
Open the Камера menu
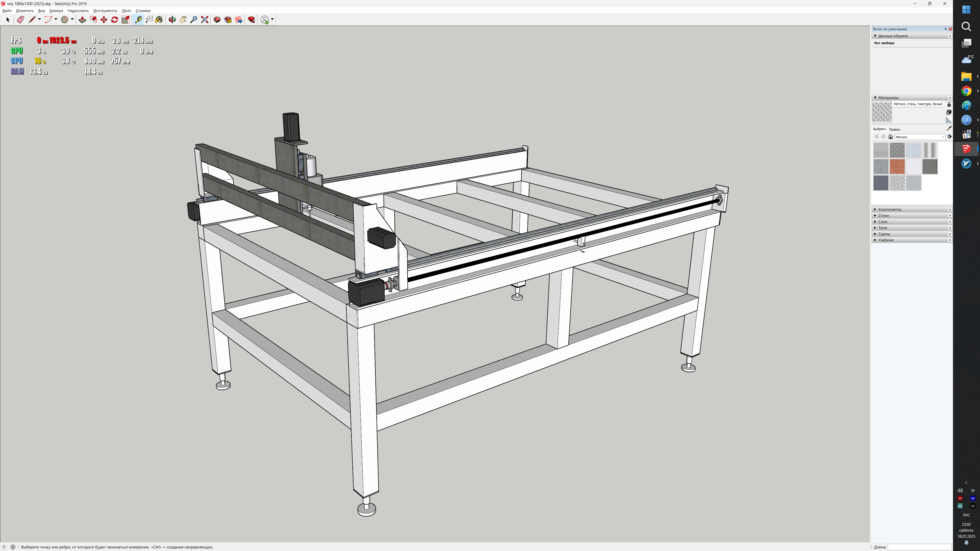pos(56,11)
